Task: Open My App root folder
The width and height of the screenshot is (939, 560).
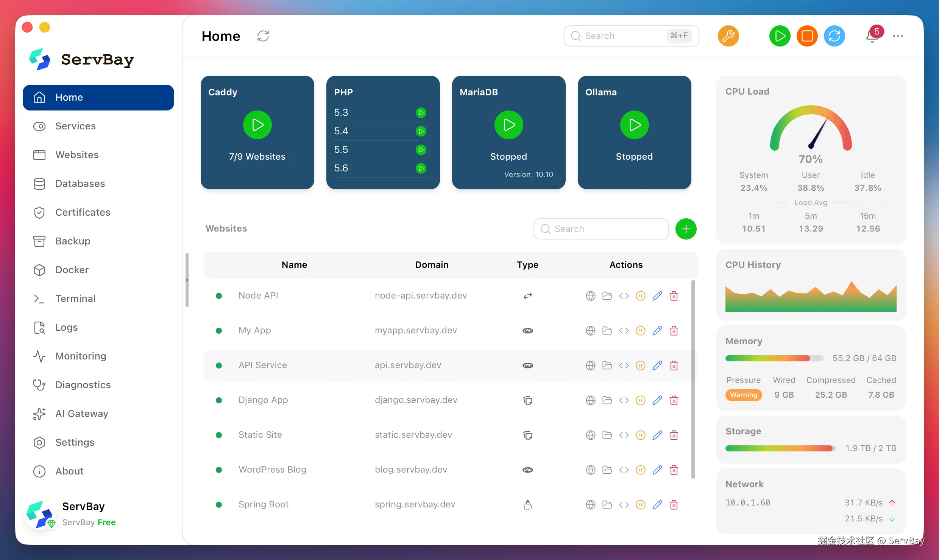Action: 607,331
